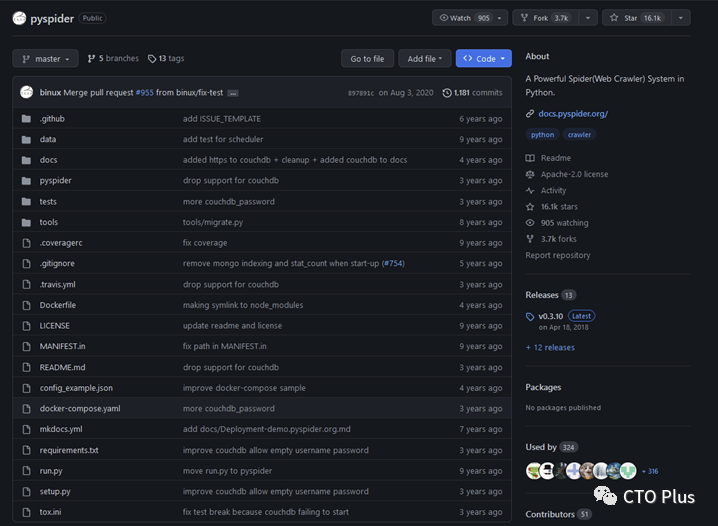The image size is (718, 526).
Task: Click the pyspider folder icon
Action: click(26, 181)
